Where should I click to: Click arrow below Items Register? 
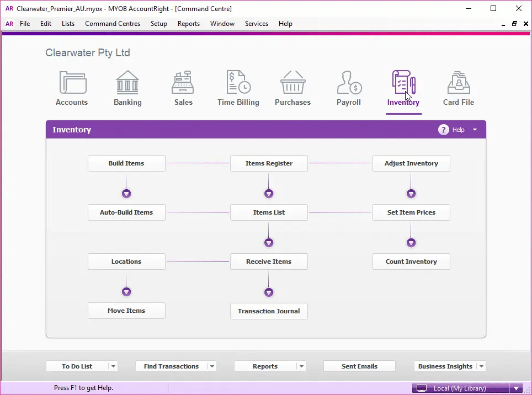pyautogui.click(x=269, y=194)
